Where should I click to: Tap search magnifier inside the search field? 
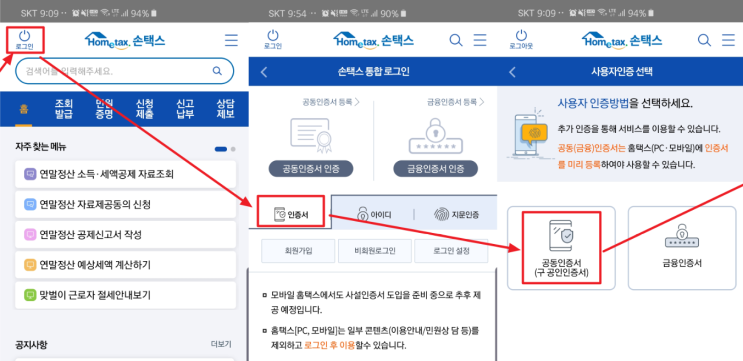217,71
